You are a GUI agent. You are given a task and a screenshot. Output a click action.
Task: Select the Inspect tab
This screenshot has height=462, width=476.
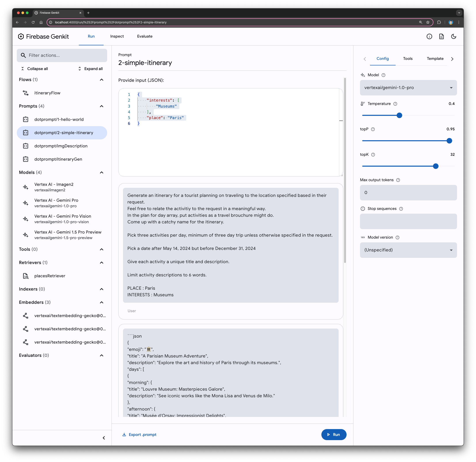point(117,36)
